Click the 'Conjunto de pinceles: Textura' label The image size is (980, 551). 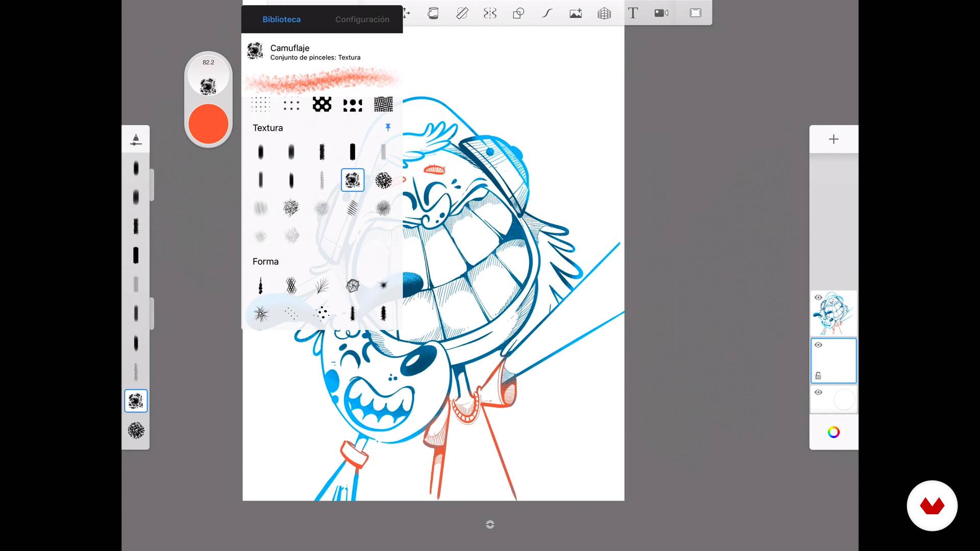pyautogui.click(x=315, y=58)
